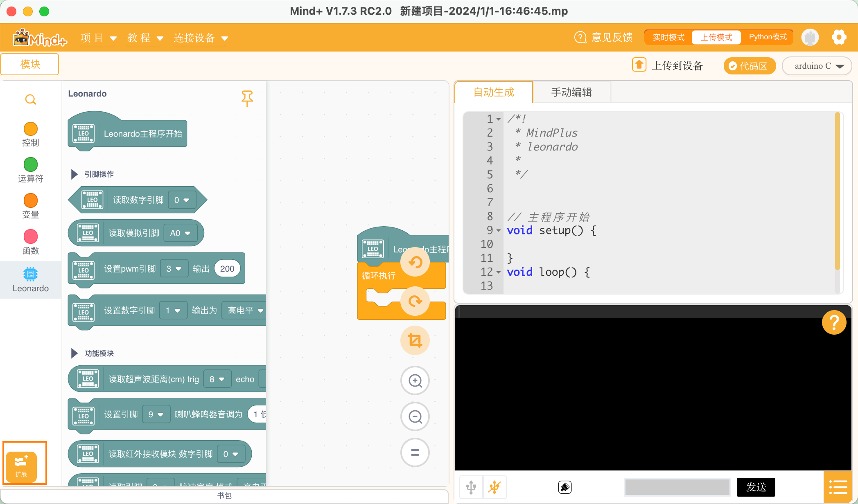Collapse the 功能模块 section triangle
The height and width of the screenshot is (504, 858).
(x=74, y=353)
